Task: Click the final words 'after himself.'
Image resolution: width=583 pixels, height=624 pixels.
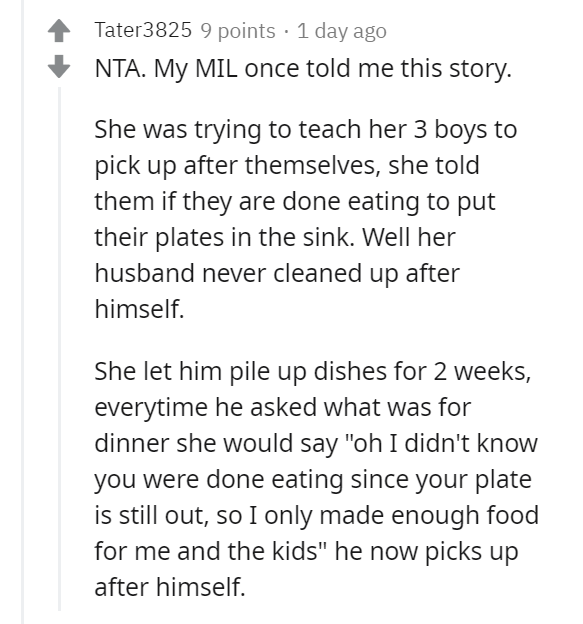Action: coord(170,587)
